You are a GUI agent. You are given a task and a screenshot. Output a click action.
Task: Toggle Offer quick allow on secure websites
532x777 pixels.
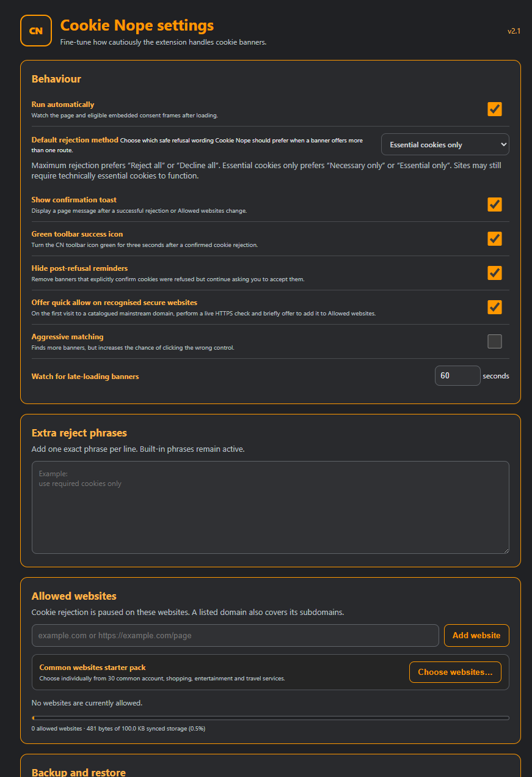pyautogui.click(x=495, y=307)
